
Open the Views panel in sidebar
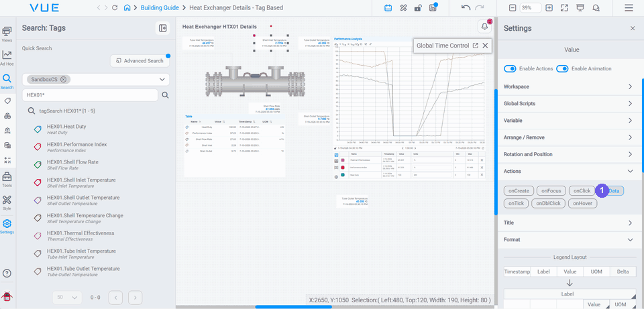7,34
